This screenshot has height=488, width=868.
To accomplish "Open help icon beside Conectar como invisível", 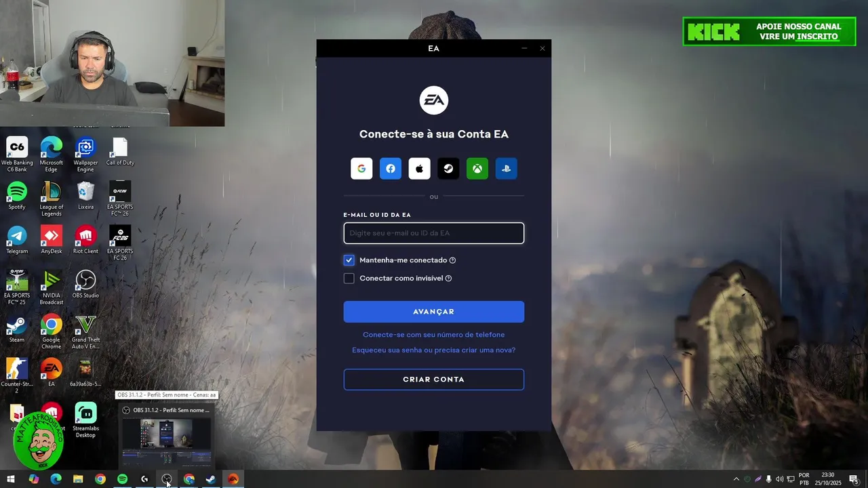I will [448, 279].
